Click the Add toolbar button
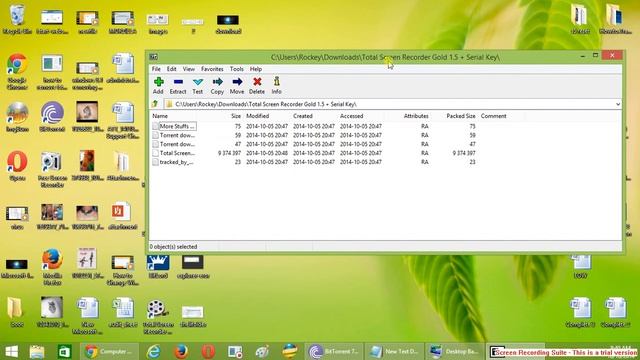Screen dimensions: 640x360 click(158, 86)
